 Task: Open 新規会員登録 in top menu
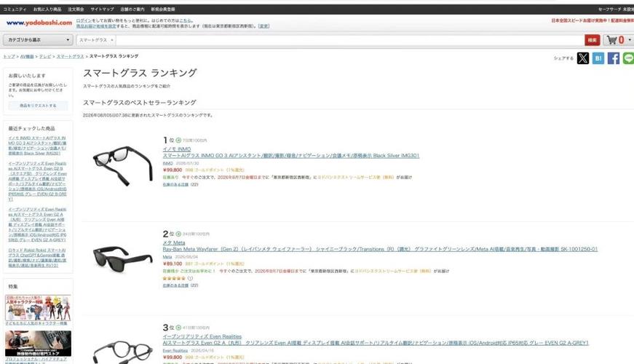click(163, 9)
